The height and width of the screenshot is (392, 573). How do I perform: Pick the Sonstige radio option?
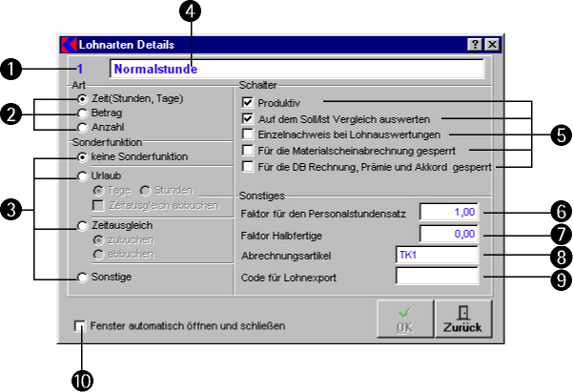(84, 277)
